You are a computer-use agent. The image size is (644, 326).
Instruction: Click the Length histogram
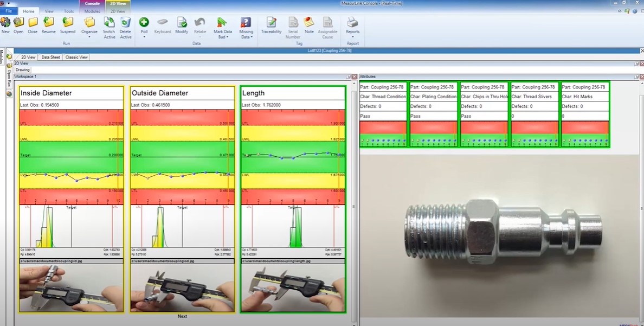click(x=293, y=226)
